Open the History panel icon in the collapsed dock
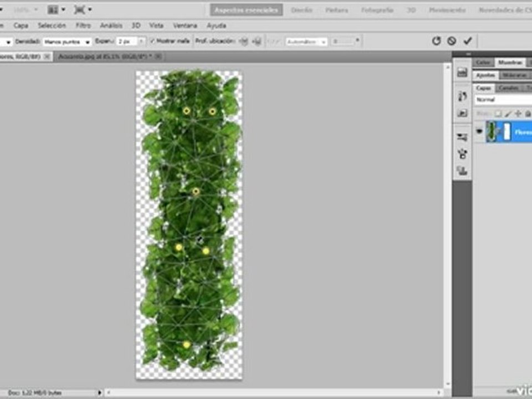The width and height of the screenshot is (532, 399). (462, 96)
